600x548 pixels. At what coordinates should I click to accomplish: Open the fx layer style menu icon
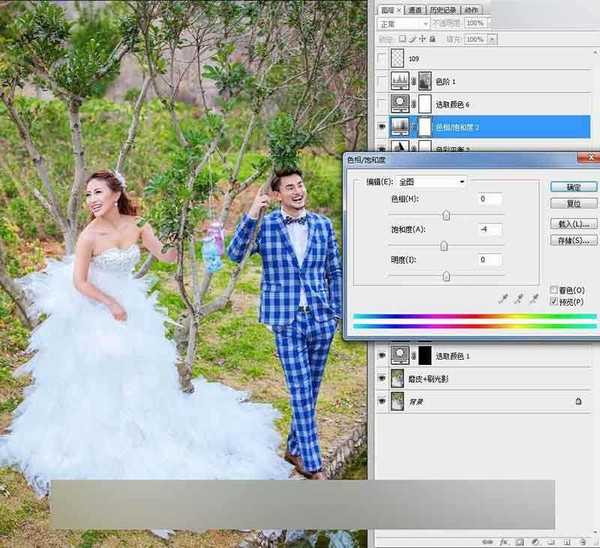pos(504,542)
